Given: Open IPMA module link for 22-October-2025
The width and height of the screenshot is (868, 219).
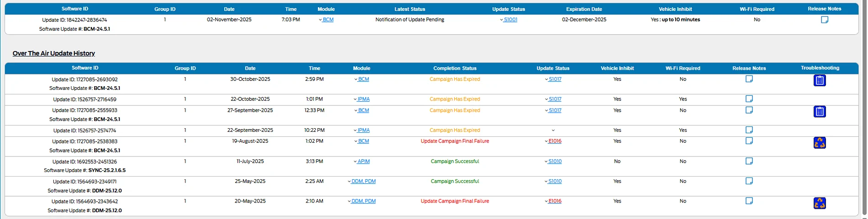Looking at the screenshot, I should point(364,99).
